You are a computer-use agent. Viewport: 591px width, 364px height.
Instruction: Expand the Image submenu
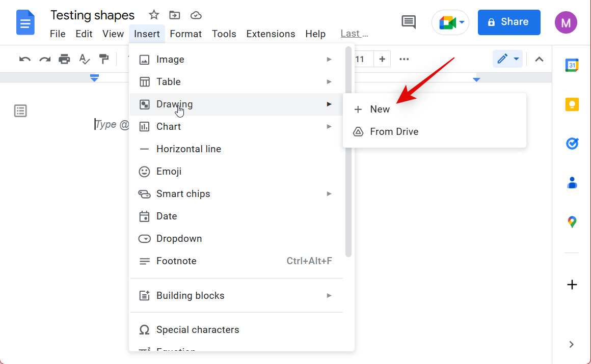click(236, 60)
